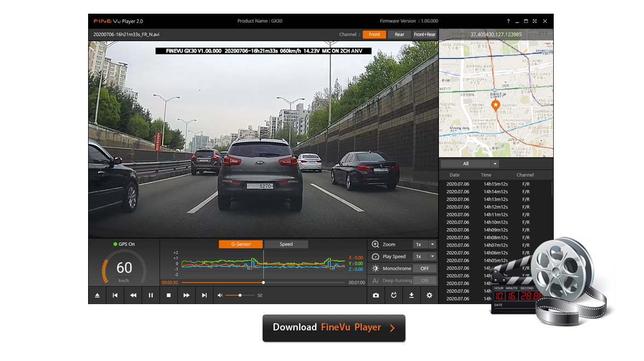Sort the file list by Date header
Viewport: 644px width, 361px height.
(454, 175)
